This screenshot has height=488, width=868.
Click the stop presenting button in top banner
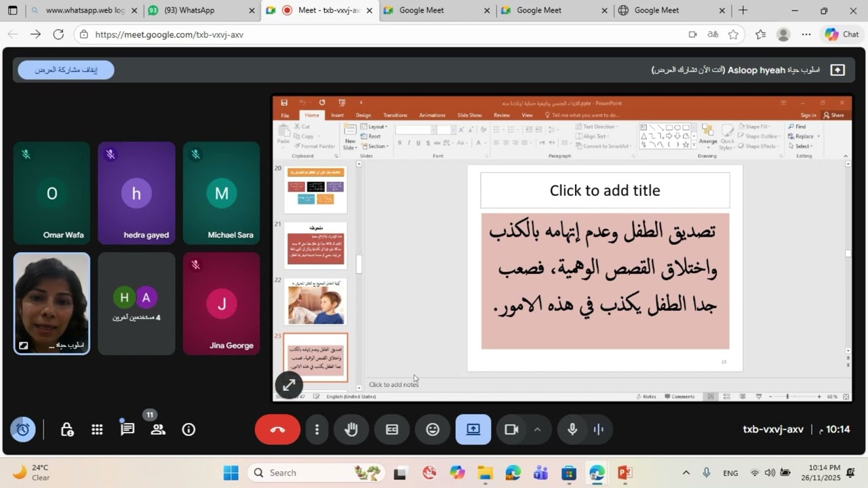coord(66,70)
